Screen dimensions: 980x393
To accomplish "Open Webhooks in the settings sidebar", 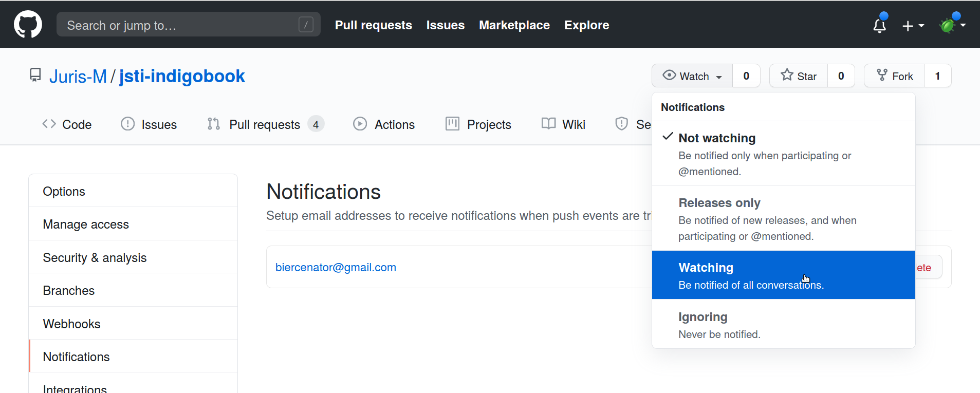I will 133,324.
